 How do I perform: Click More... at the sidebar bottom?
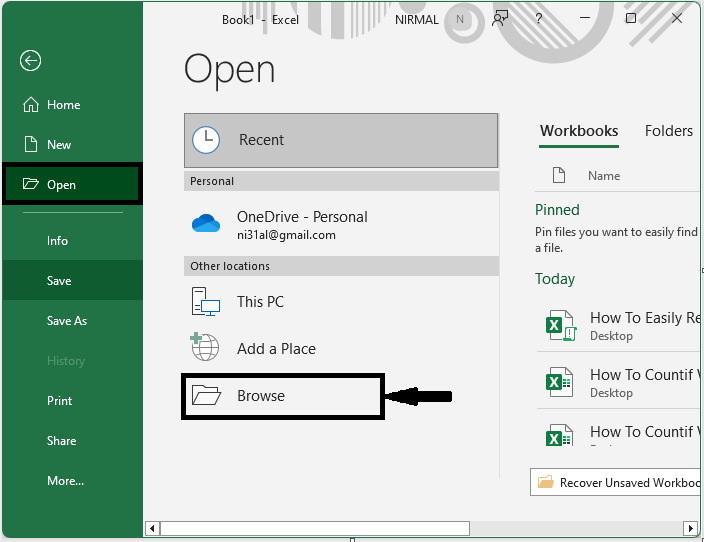tap(72, 480)
